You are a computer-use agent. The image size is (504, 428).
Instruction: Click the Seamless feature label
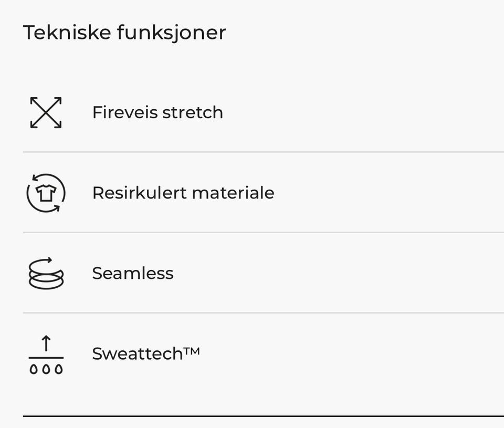pos(132,273)
